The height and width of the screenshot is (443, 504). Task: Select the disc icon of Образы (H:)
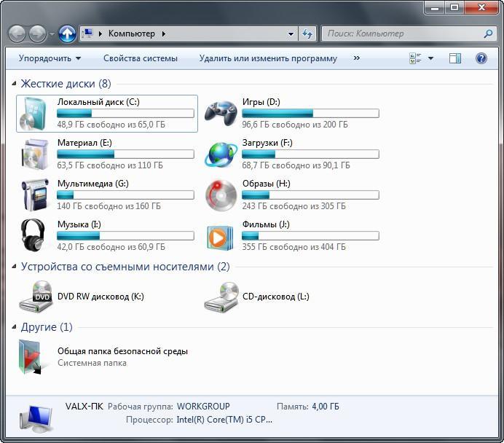click(221, 195)
